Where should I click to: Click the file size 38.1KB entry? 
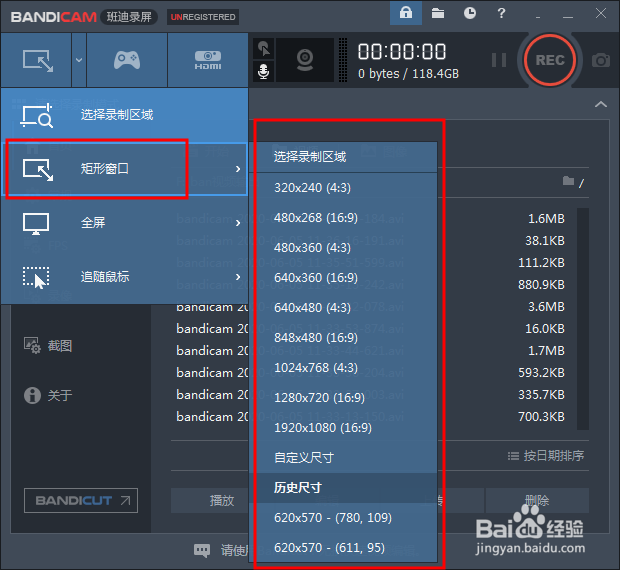point(545,241)
